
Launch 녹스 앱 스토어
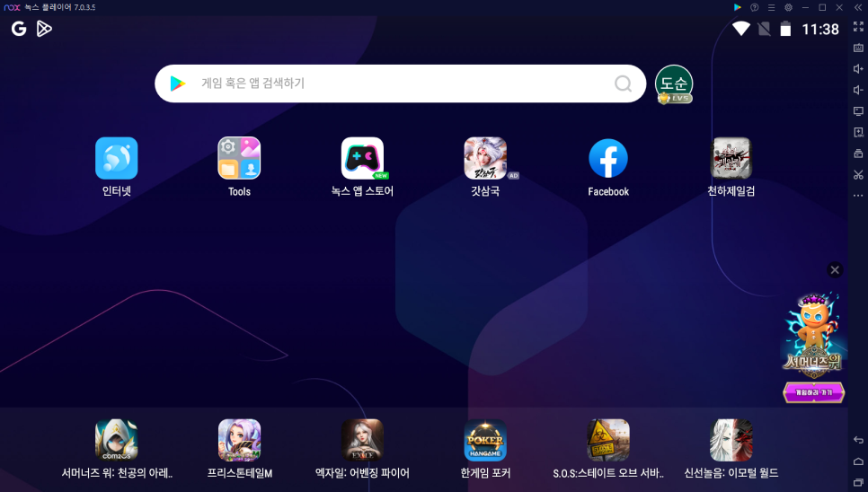coord(362,159)
